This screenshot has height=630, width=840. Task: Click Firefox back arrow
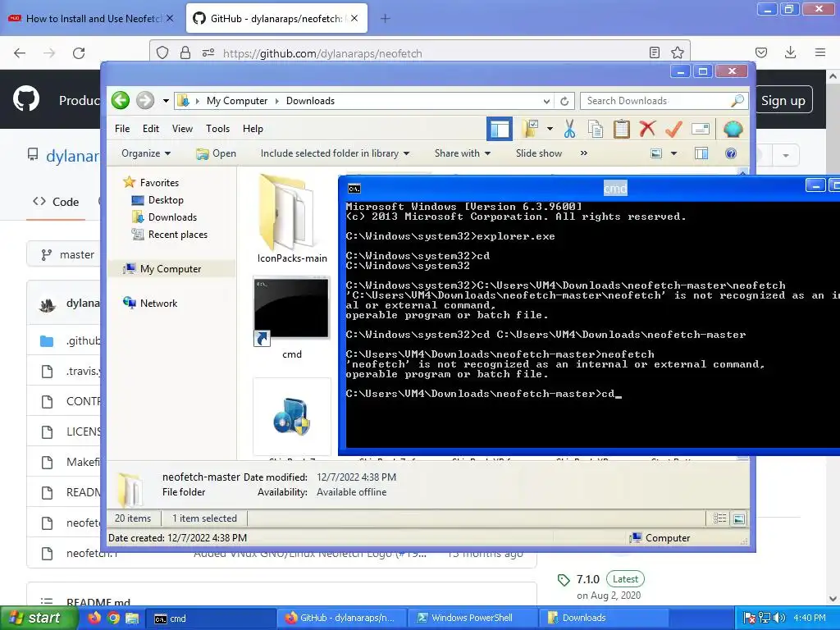pyautogui.click(x=20, y=52)
